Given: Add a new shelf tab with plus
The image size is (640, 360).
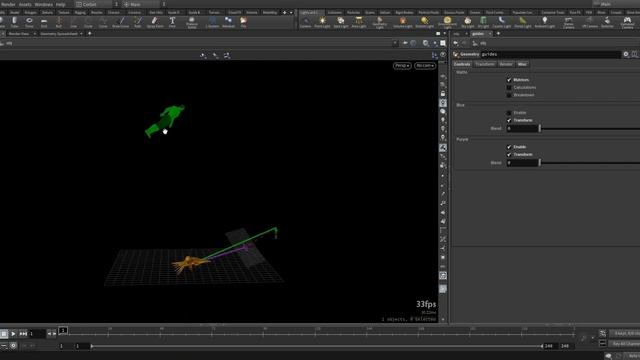Looking at the screenshot, I should 284,13.
